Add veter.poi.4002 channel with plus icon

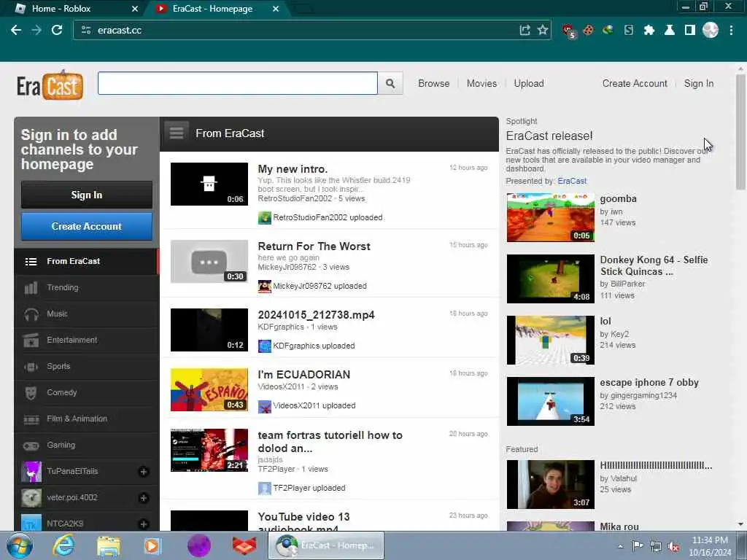click(x=144, y=497)
